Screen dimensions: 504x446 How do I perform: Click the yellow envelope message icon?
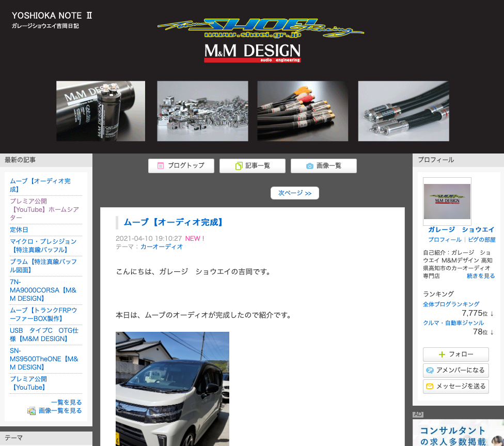(x=430, y=387)
